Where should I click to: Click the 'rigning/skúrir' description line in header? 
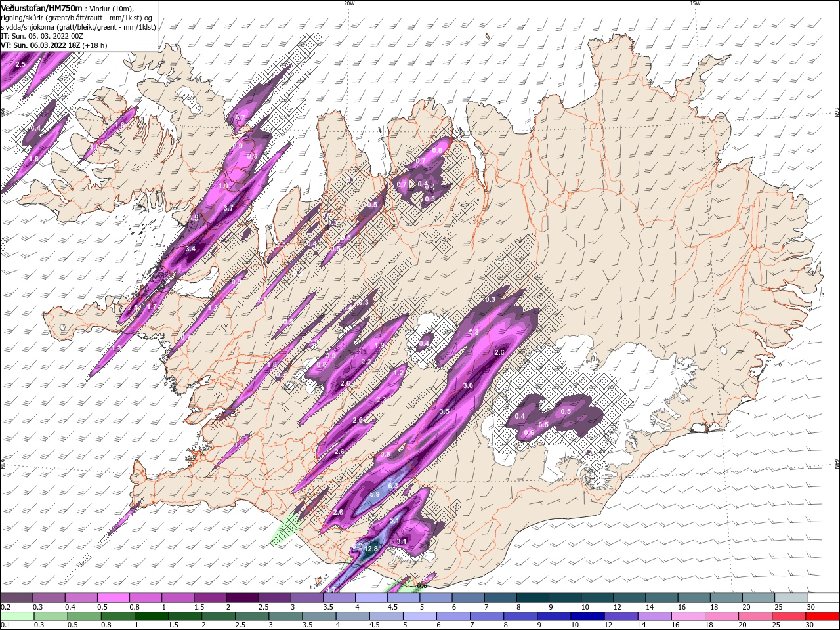(x=76, y=18)
